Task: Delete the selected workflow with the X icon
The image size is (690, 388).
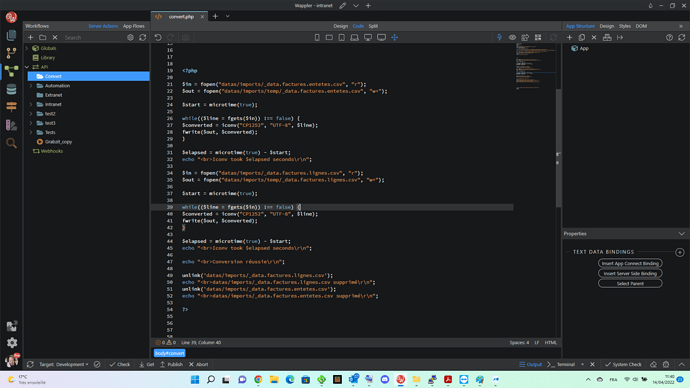Action: [55, 38]
